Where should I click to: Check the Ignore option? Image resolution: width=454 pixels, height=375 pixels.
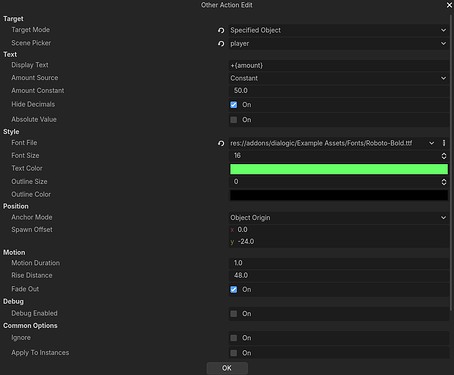pos(234,338)
